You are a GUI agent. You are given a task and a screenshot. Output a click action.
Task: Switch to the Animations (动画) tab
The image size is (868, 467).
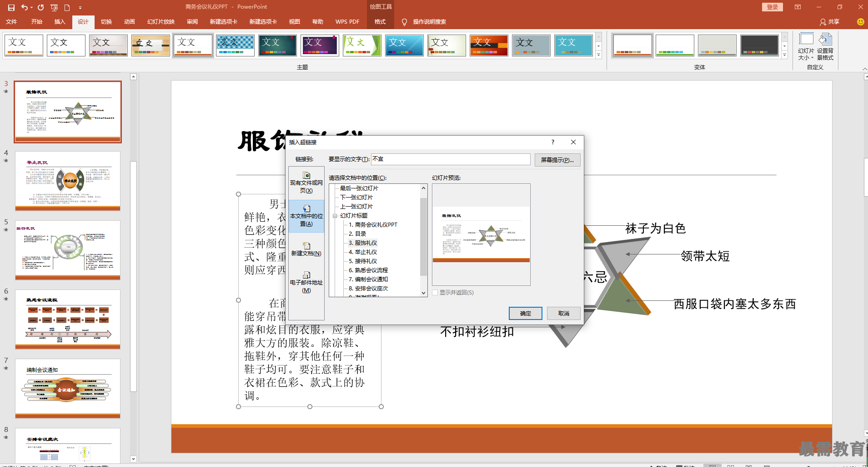[130, 22]
